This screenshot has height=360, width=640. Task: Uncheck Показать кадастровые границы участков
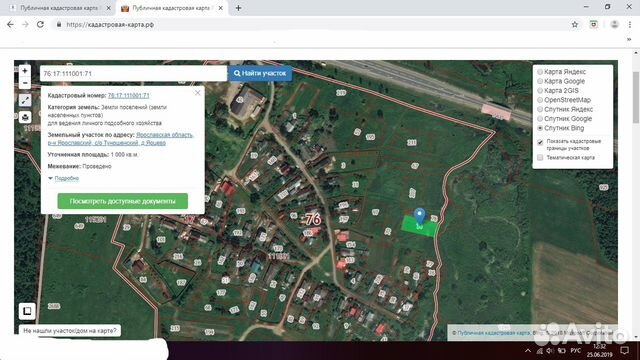coord(540,142)
